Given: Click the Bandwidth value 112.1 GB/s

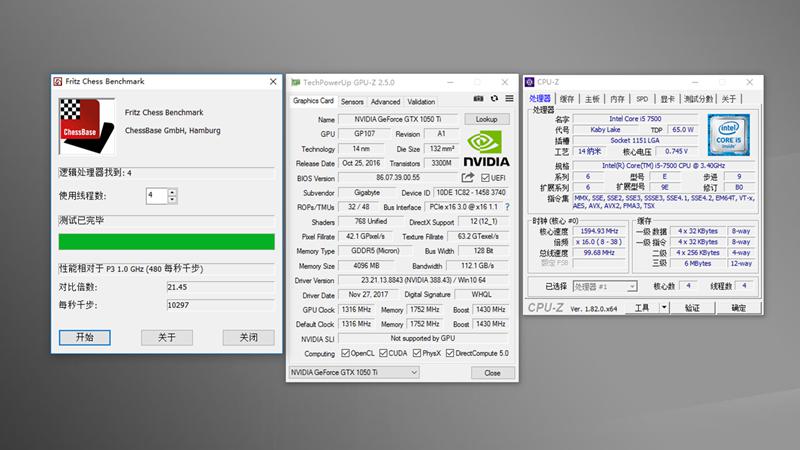Looking at the screenshot, I should pyautogui.click(x=478, y=265).
